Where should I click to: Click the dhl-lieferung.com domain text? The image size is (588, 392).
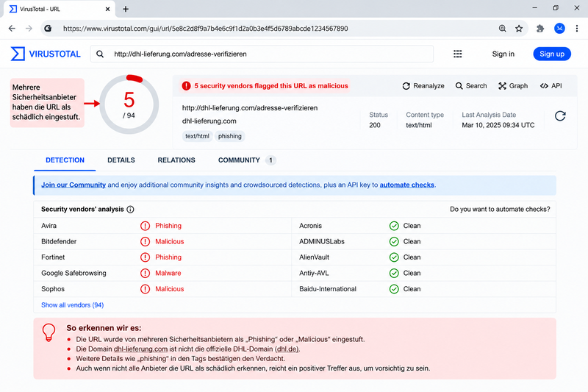[x=209, y=121]
